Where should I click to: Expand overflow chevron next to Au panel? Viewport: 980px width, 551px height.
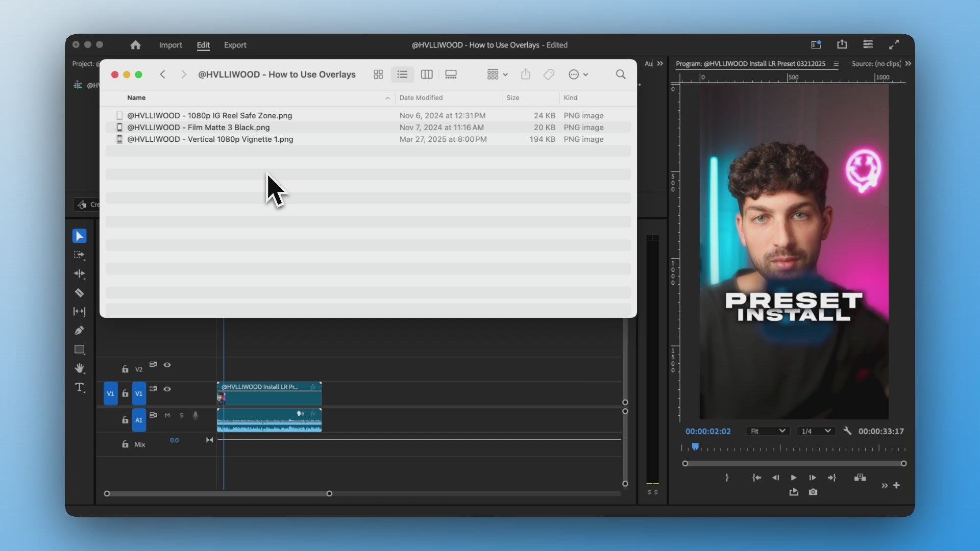click(x=660, y=64)
